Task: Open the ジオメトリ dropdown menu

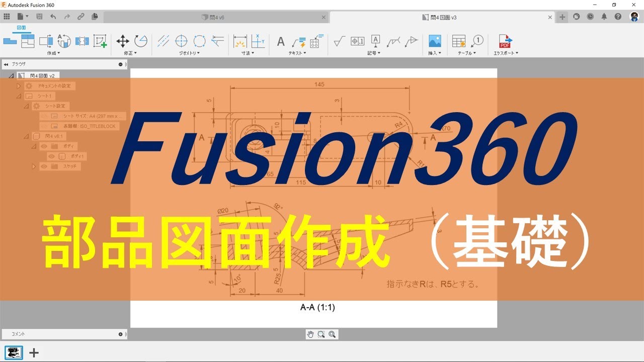Action: tap(190, 53)
